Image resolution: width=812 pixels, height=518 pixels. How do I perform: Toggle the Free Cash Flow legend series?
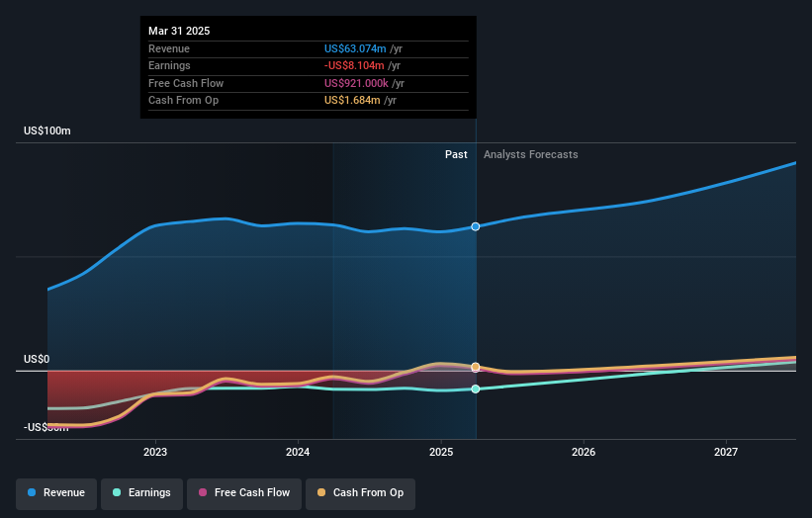pos(244,493)
